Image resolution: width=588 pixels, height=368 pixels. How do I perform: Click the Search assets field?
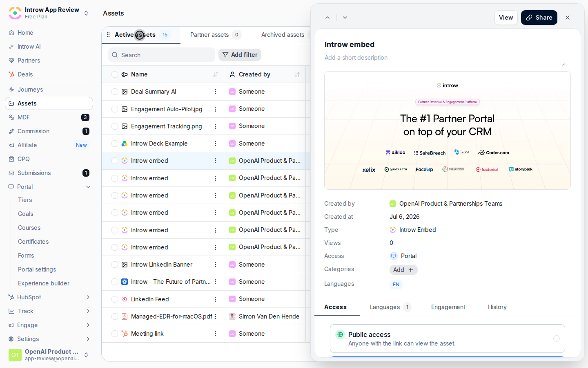point(162,55)
